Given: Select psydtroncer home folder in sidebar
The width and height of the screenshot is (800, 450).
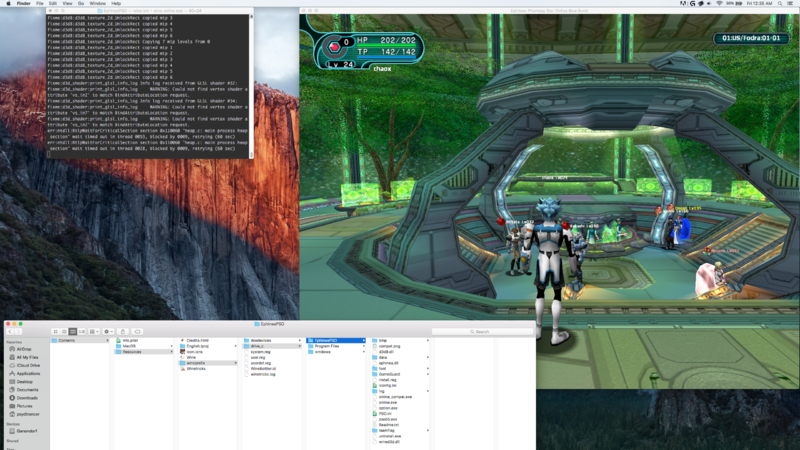Looking at the screenshot, I should click(x=28, y=414).
